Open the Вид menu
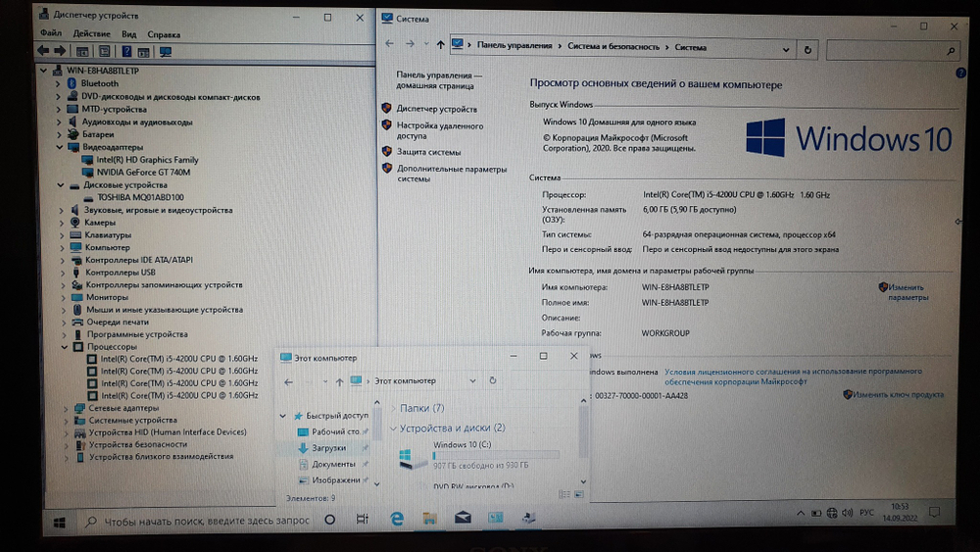 point(128,34)
